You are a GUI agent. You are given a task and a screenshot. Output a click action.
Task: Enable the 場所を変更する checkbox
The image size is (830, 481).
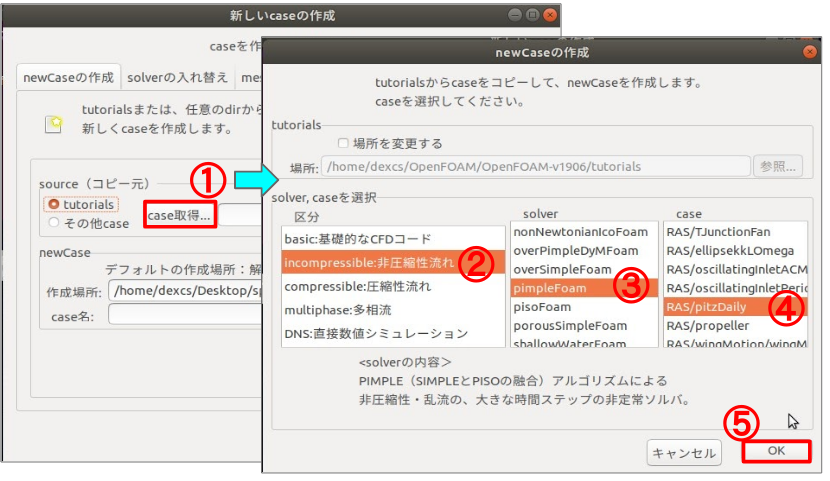(x=344, y=143)
